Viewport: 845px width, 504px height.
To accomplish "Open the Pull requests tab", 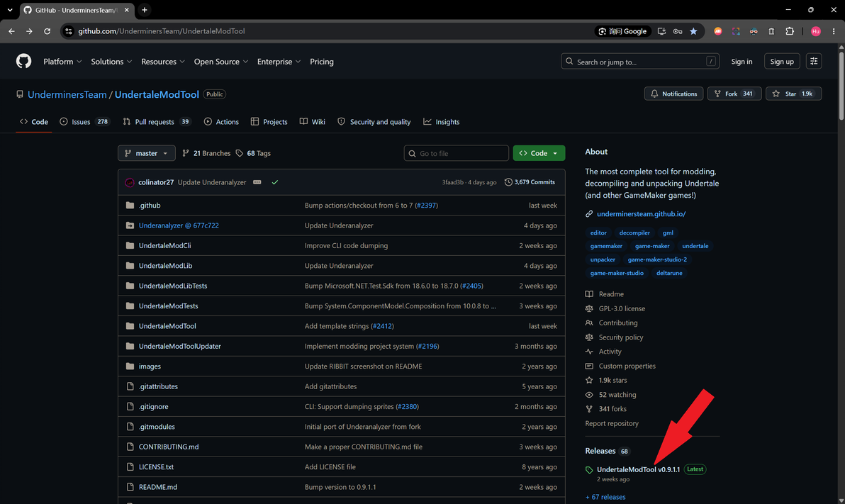I will click(157, 122).
